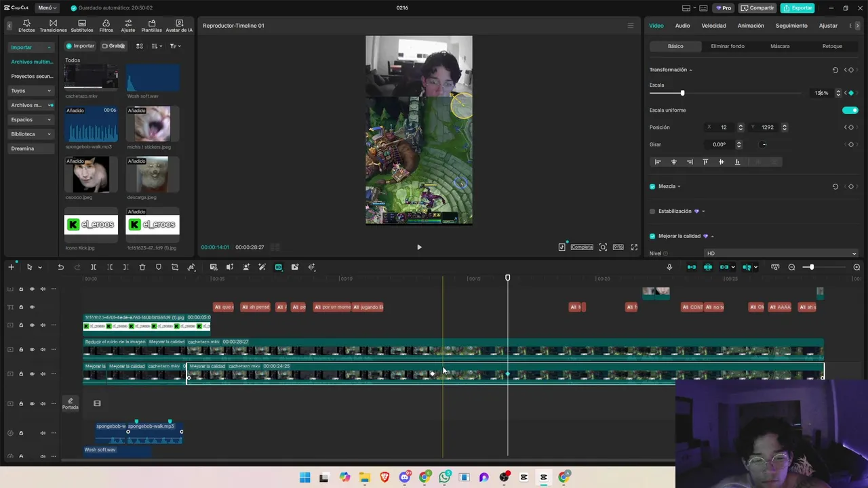Open the Eliminar fondo sub-tab
Viewport: 868px width, 488px height.
[728, 46]
